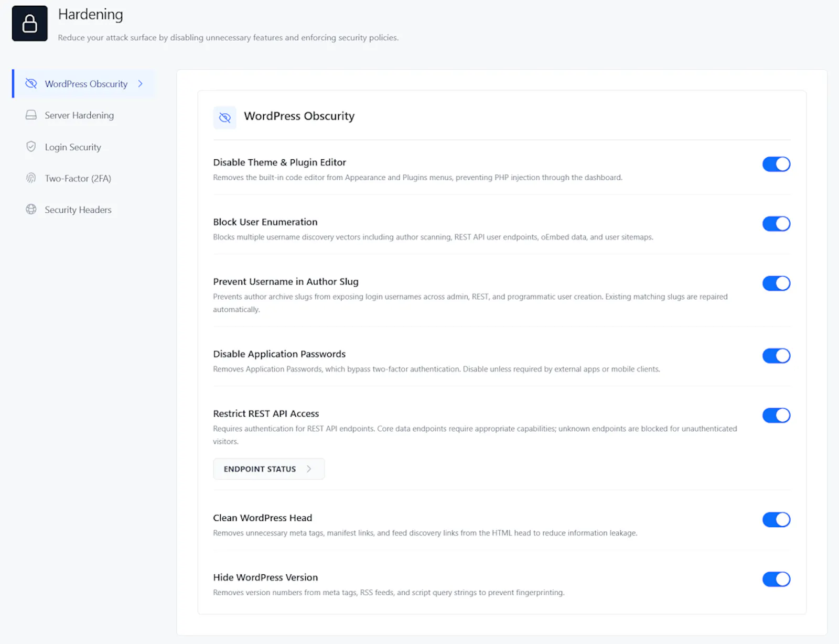This screenshot has width=839, height=644.
Task: Toggle Prevent Username in Author Slug switch
Action: coord(776,283)
